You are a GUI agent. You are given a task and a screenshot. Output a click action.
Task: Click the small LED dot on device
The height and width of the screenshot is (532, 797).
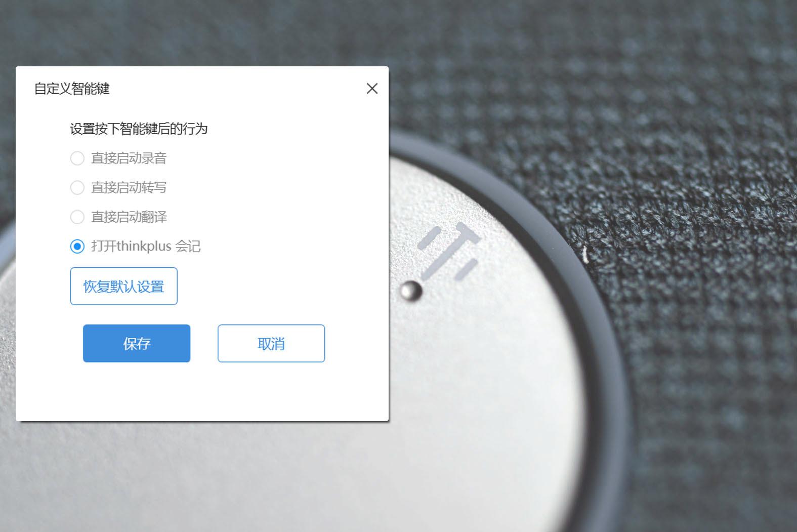(410, 291)
